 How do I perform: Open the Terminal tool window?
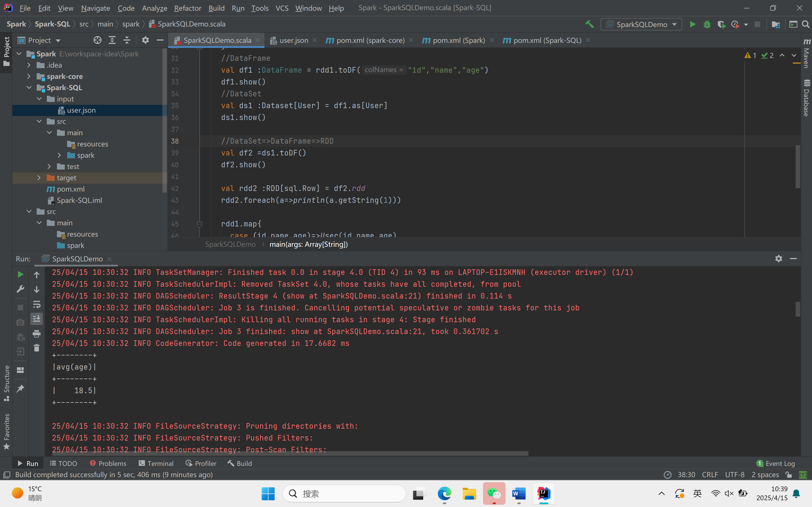tap(156, 463)
